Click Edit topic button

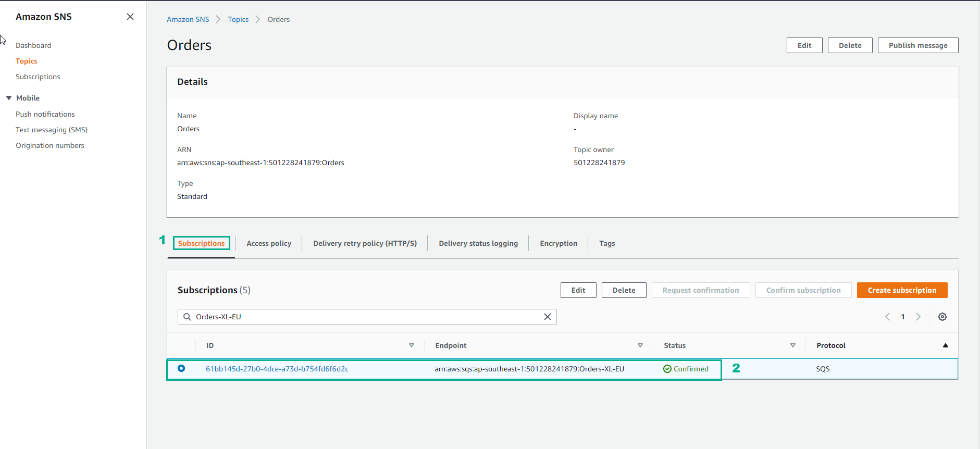click(804, 45)
